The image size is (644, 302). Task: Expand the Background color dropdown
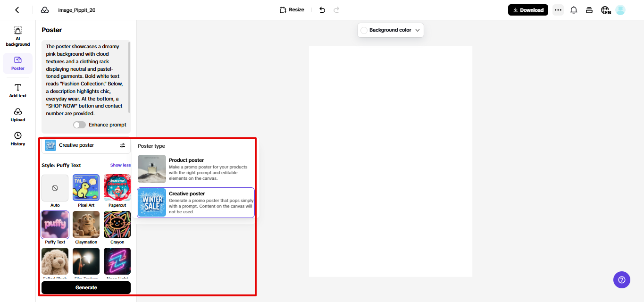pyautogui.click(x=391, y=30)
